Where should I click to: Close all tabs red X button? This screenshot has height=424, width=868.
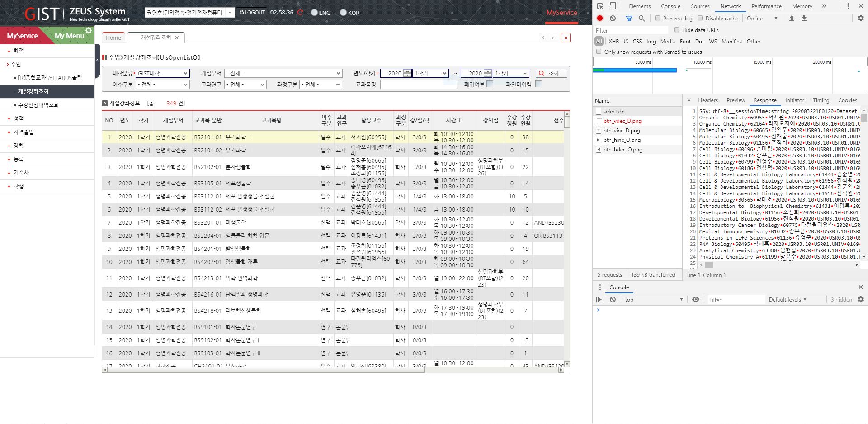566,38
